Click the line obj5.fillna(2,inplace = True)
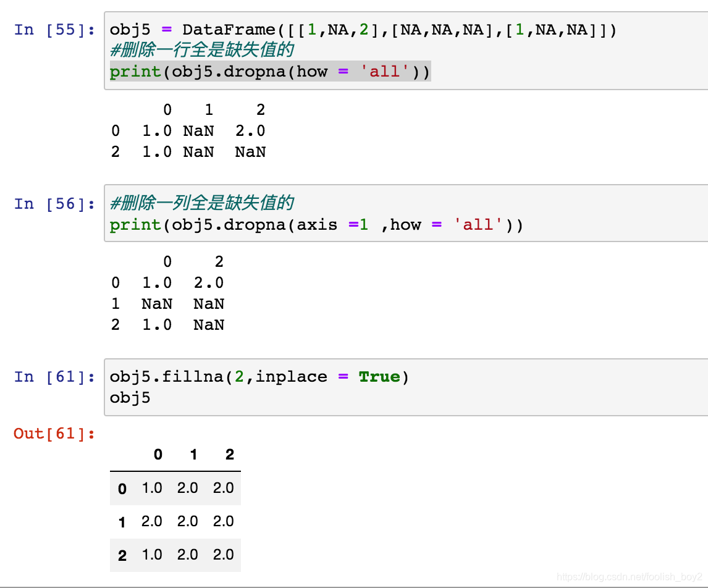Viewport: 708px width, 588px height. coord(259,377)
